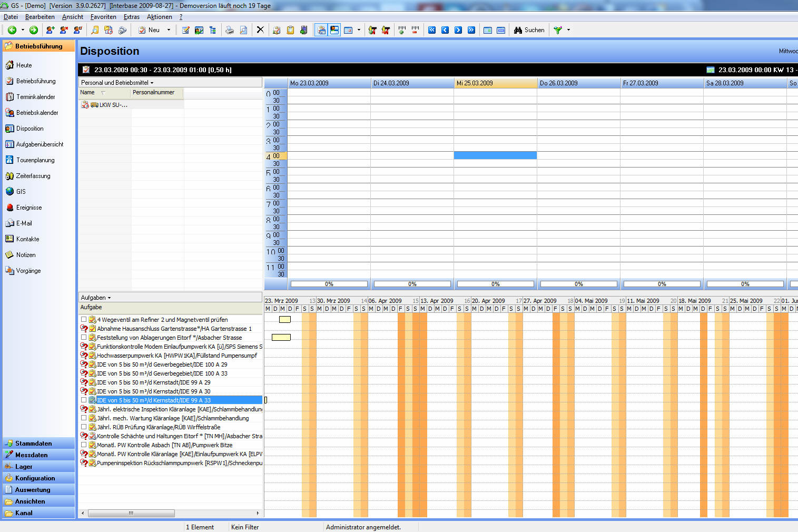Expand the Neu button dropdown arrow

tap(169, 30)
